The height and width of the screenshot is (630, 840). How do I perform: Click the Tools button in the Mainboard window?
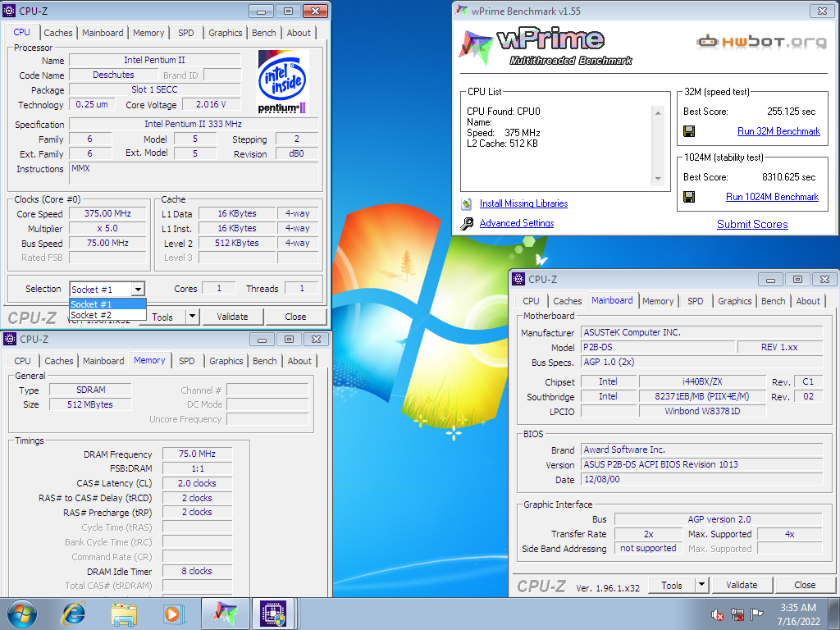(x=672, y=585)
